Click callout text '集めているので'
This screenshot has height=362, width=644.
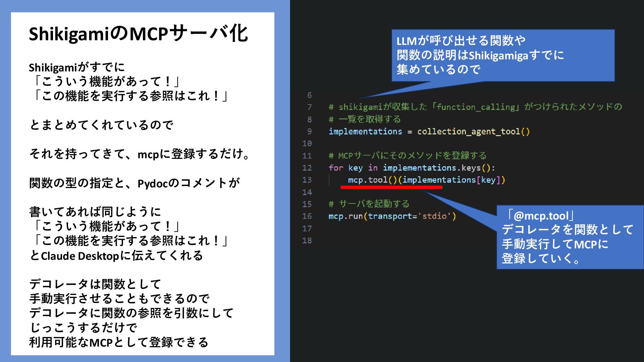point(439,69)
